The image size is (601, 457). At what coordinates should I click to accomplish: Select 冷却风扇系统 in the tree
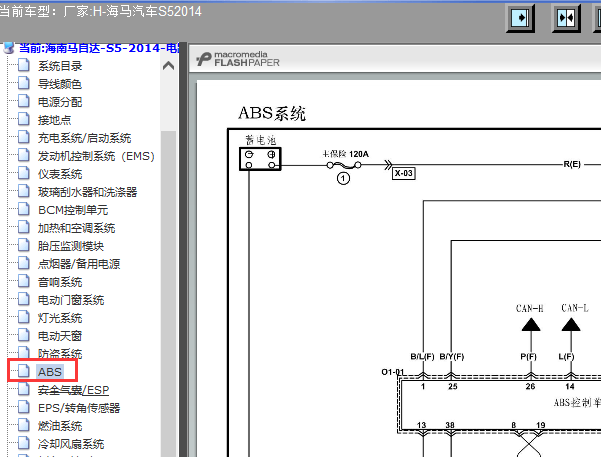click(x=71, y=444)
